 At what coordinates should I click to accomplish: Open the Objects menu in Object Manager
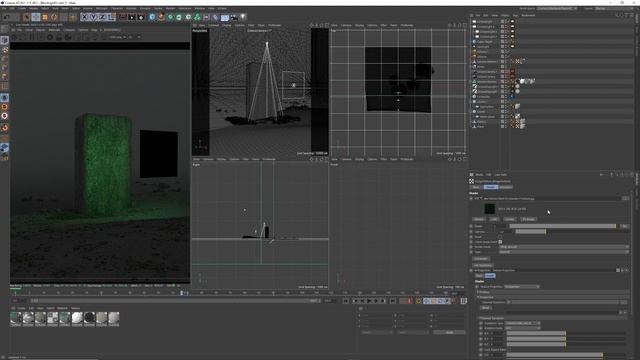click(505, 16)
